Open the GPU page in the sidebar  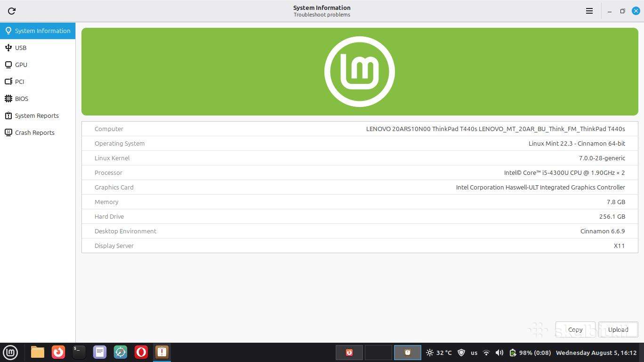38,65
